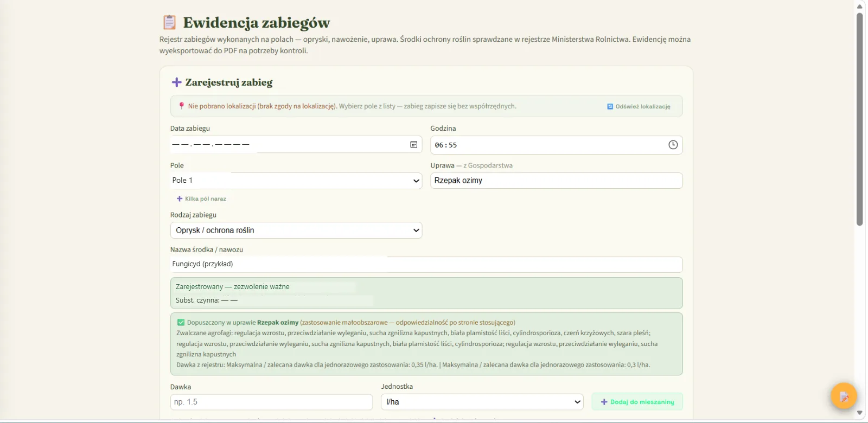Click the Godzina time field showing 06:55
The width and height of the screenshot is (868, 423).
[557, 145]
